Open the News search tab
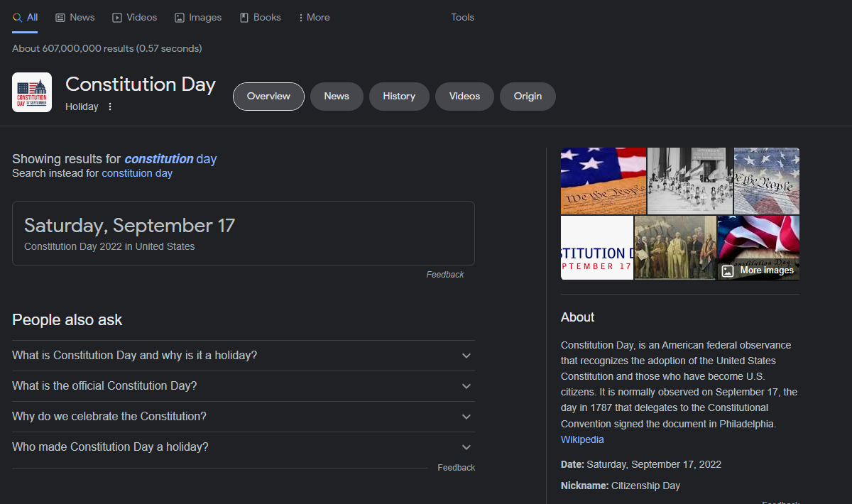The height and width of the screenshot is (504, 852). (75, 17)
